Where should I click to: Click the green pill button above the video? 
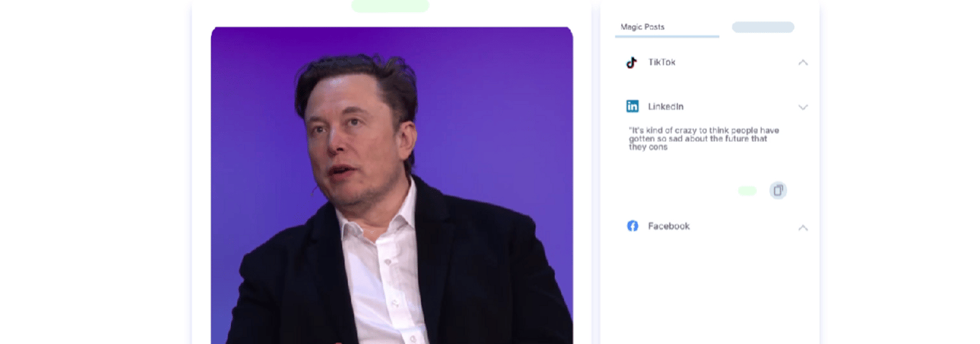(x=390, y=6)
